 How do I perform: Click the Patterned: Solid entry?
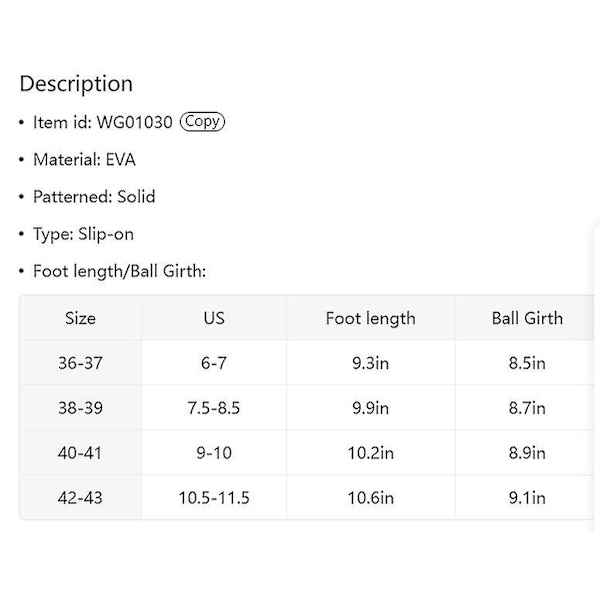[x=94, y=197]
